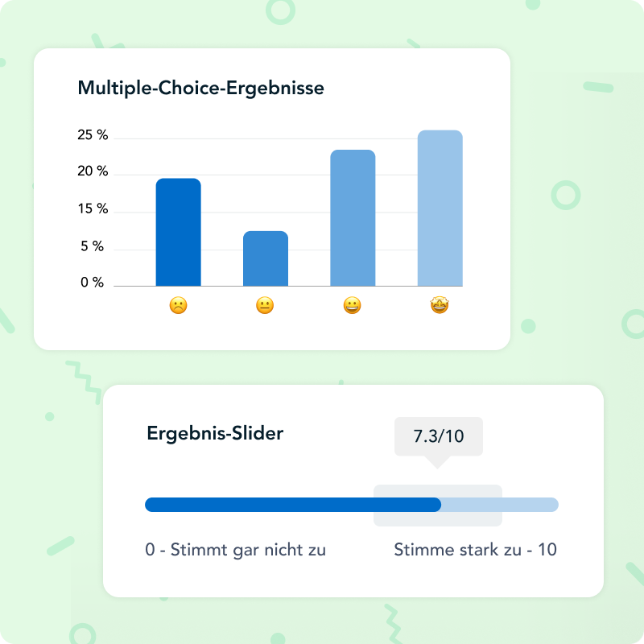644x644 pixels.
Task: Pick the star-eyed face emoji
Action: pyautogui.click(x=440, y=306)
